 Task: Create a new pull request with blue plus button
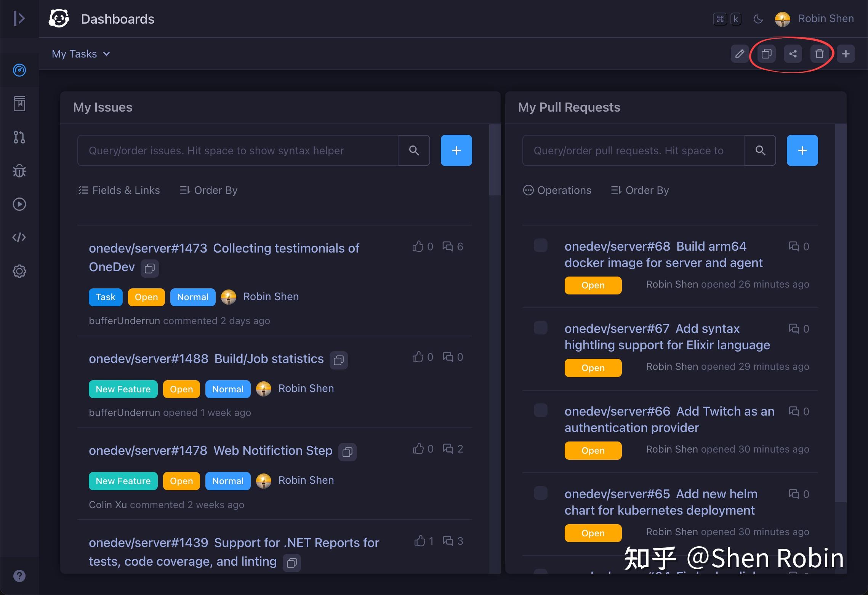point(802,150)
